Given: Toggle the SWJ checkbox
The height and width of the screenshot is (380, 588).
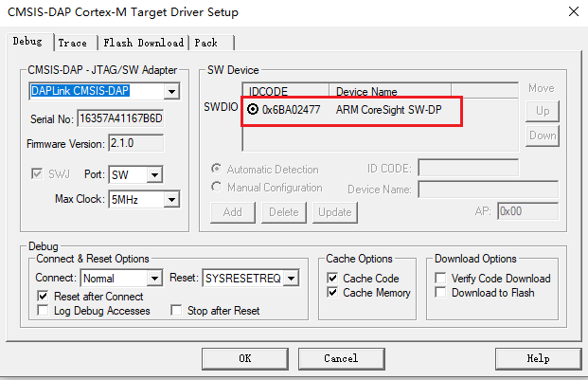Looking at the screenshot, I should click(37, 174).
